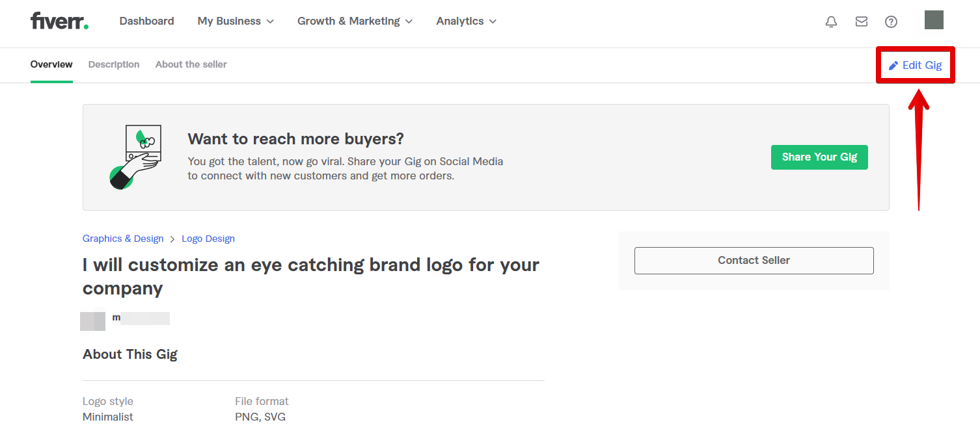980x444 pixels.
Task: Select the Overview tab
Action: click(51, 64)
